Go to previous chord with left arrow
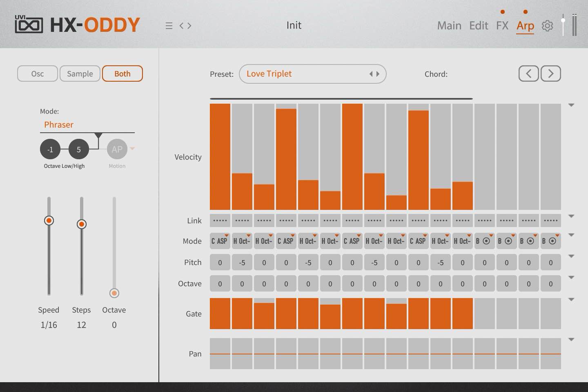The width and height of the screenshot is (588, 392). click(x=528, y=74)
